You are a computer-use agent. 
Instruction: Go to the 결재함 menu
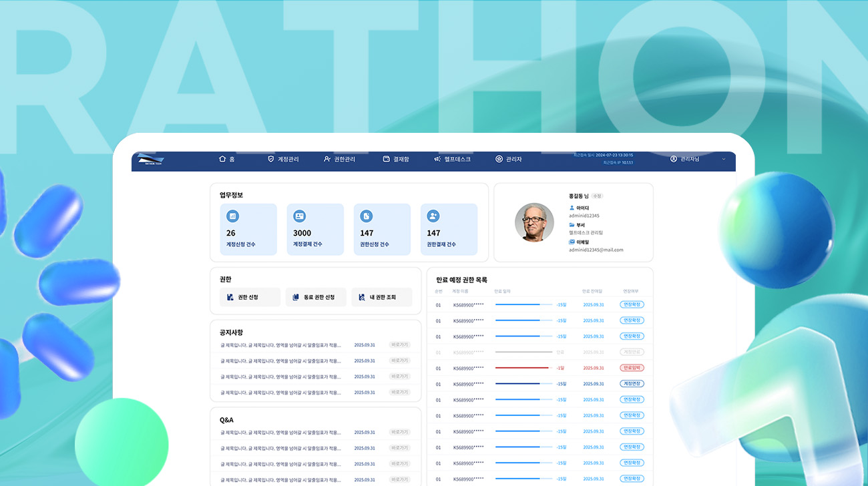396,159
